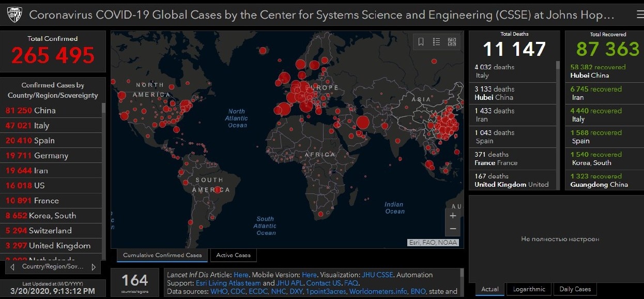The image size is (644, 299).
Task: Open the FAQ link
Action: click(x=351, y=283)
